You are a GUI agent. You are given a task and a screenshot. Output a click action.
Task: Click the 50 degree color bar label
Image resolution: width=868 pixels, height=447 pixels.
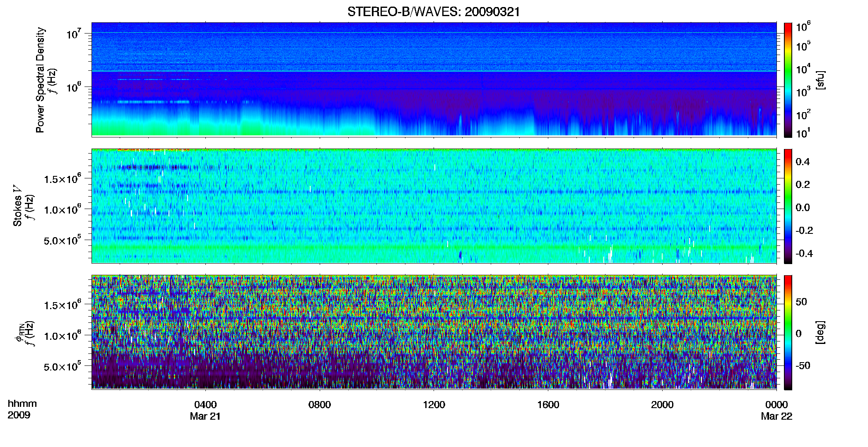pos(801,302)
